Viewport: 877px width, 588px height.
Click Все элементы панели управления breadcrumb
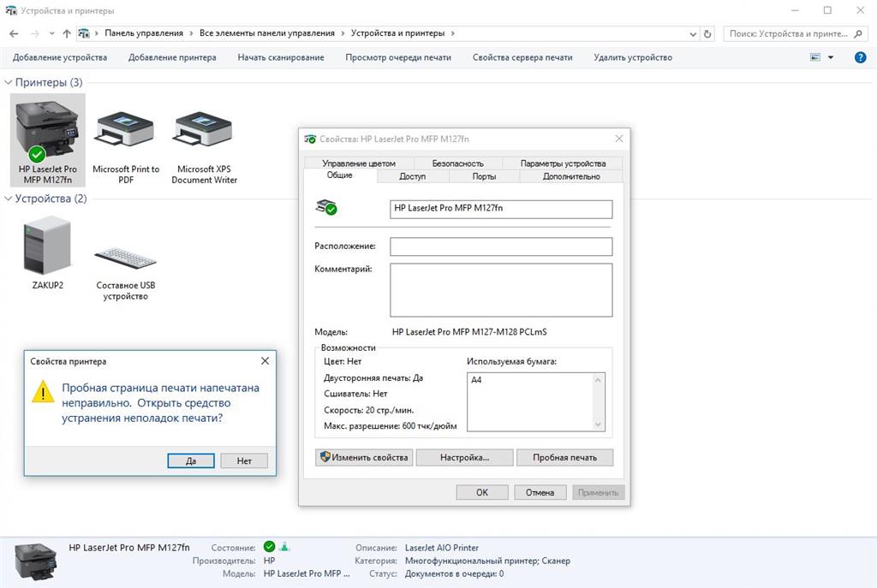tap(267, 33)
